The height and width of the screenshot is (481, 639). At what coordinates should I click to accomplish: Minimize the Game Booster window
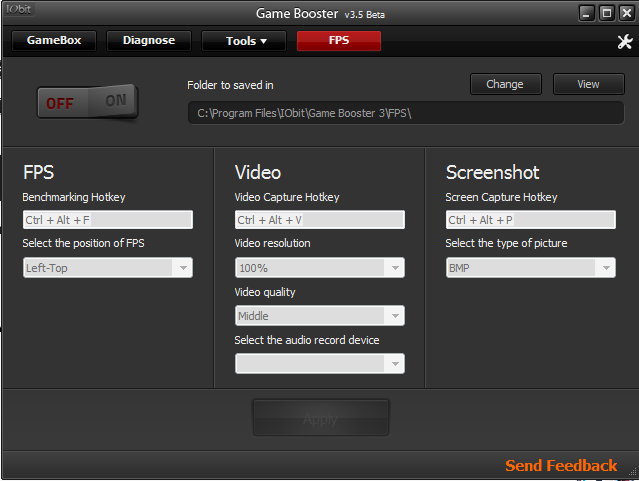coord(586,13)
